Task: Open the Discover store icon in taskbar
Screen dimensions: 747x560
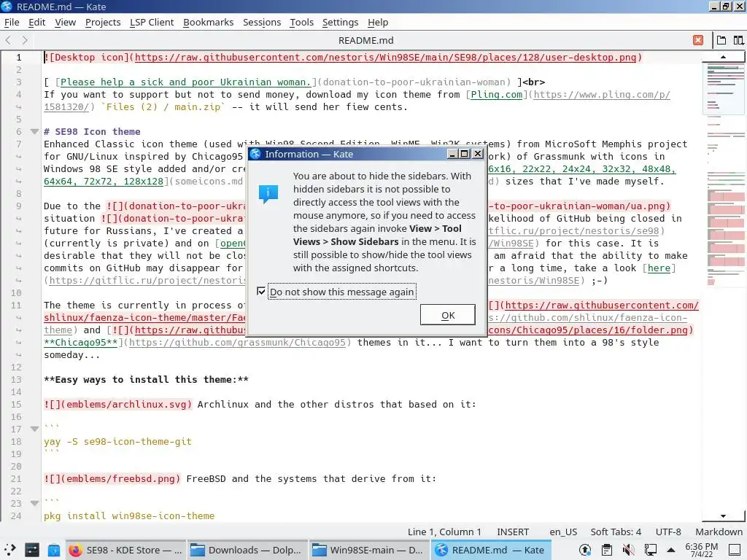Action: click(54, 550)
